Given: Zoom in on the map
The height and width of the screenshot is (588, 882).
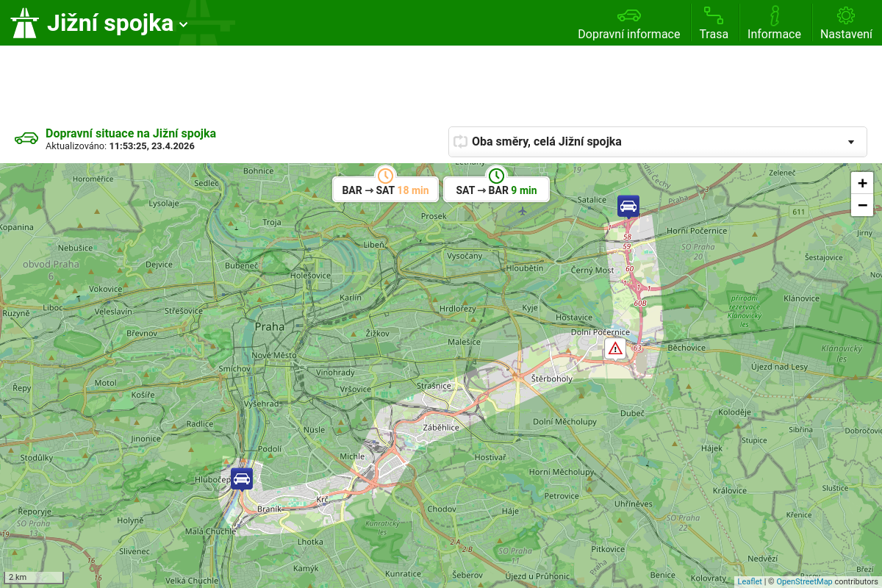Looking at the screenshot, I should (x=862, y=183).
